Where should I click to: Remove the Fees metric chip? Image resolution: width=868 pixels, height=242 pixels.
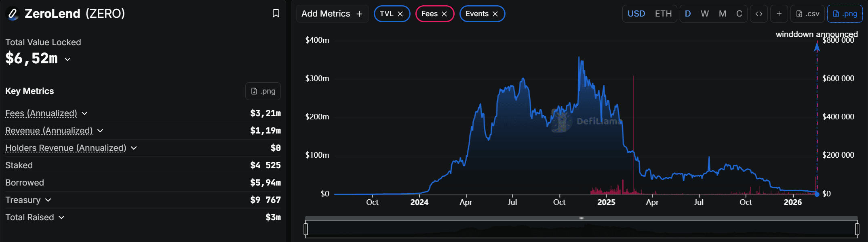coord(445,14)
